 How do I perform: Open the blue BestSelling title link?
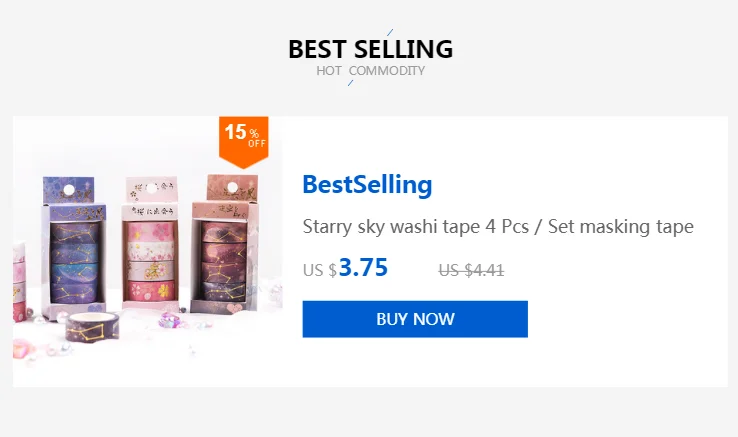(x=367, y=185)
